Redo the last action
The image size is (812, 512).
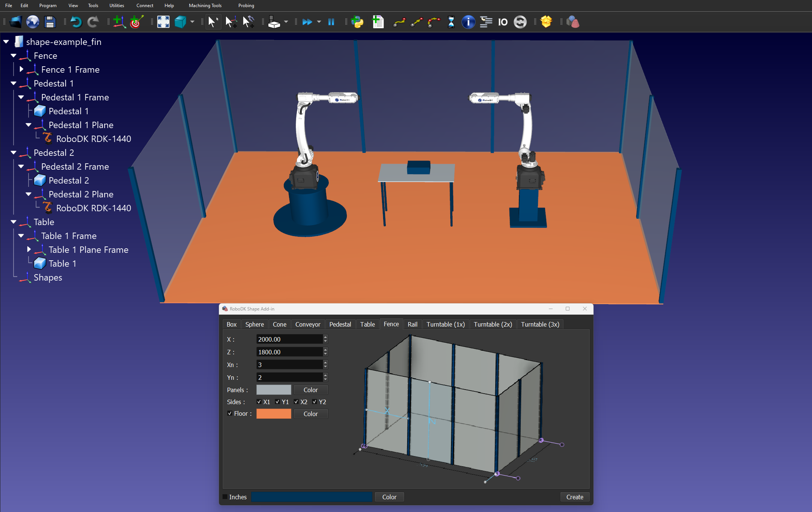click(93, 22)
